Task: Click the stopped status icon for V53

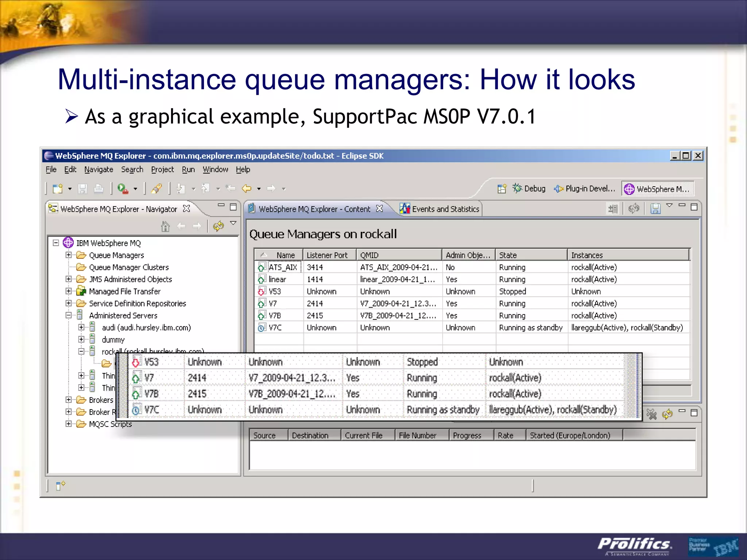Action: [x=262, y=291]
